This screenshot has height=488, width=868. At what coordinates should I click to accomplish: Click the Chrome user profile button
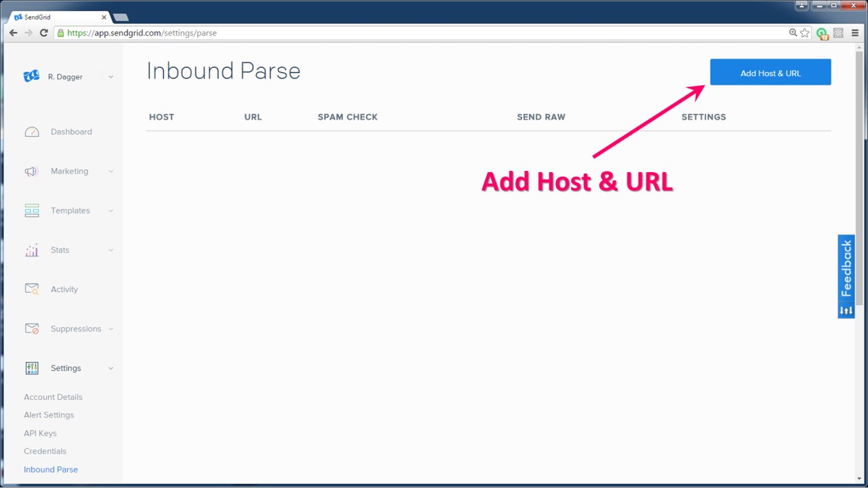802,5
